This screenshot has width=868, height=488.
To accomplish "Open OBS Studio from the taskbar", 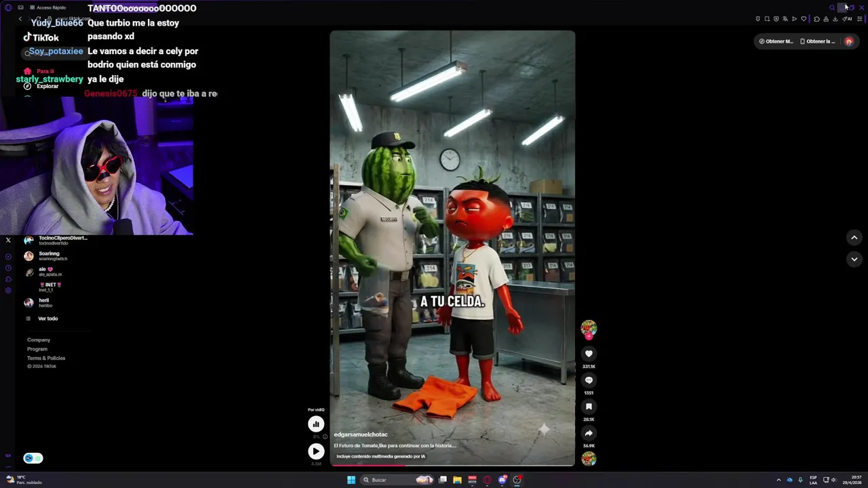I will (517, 480).
